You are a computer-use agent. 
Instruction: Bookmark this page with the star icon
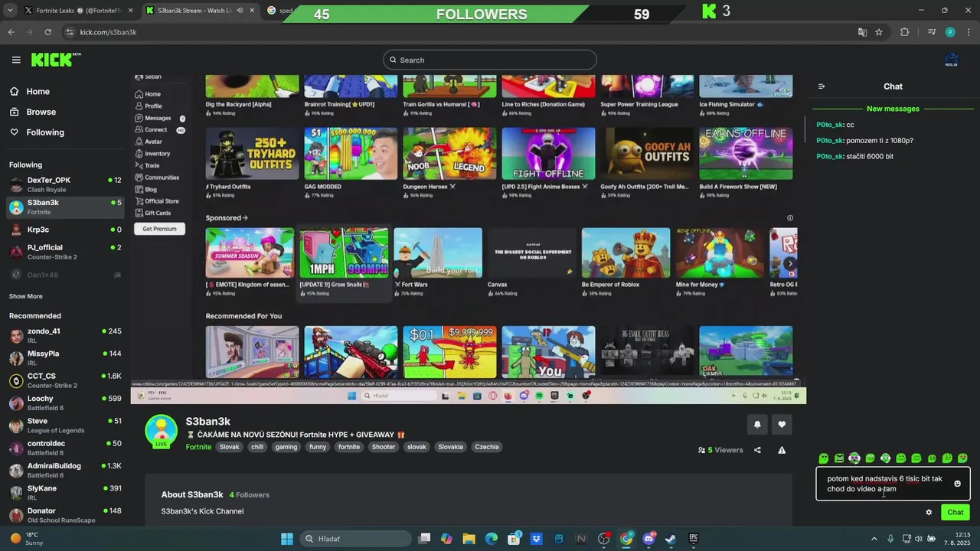coord(879,32)
